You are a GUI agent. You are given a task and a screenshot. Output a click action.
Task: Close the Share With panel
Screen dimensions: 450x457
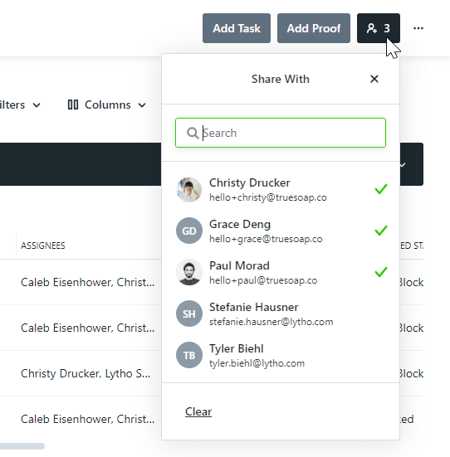374,79
